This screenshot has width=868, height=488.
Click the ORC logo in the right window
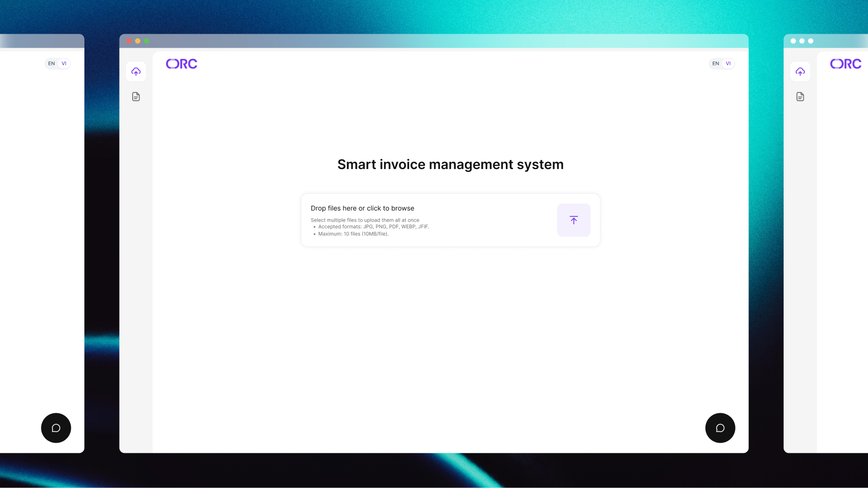click(x=845, y=64)
